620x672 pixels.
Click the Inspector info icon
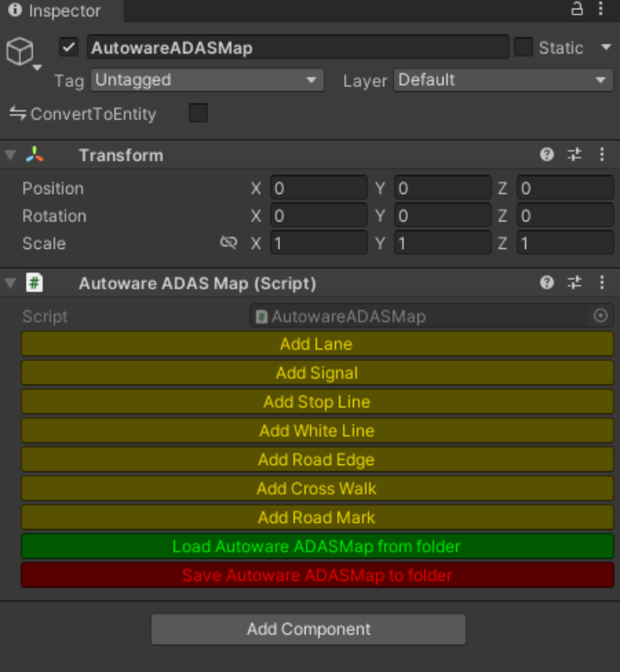click(x=15, y=9)
